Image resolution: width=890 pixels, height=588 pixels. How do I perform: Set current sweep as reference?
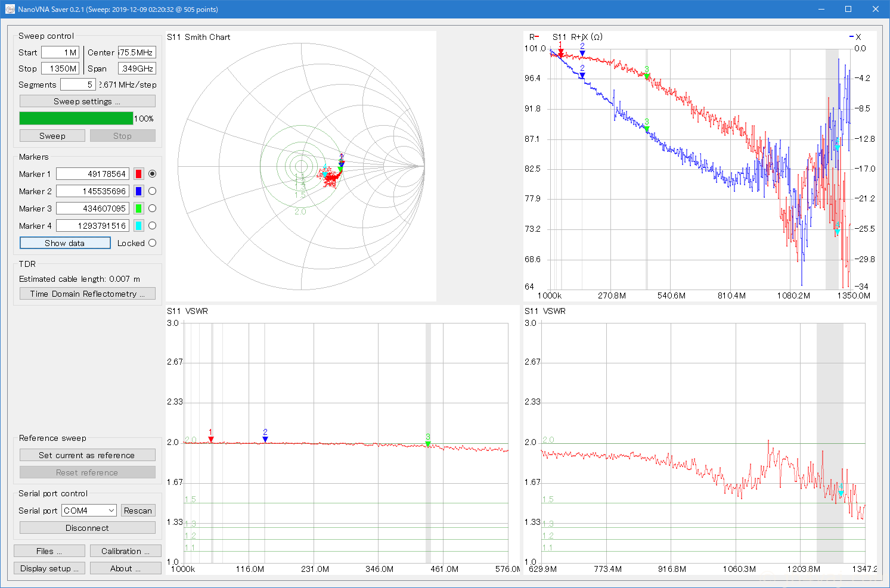click(x=88, y=455)
